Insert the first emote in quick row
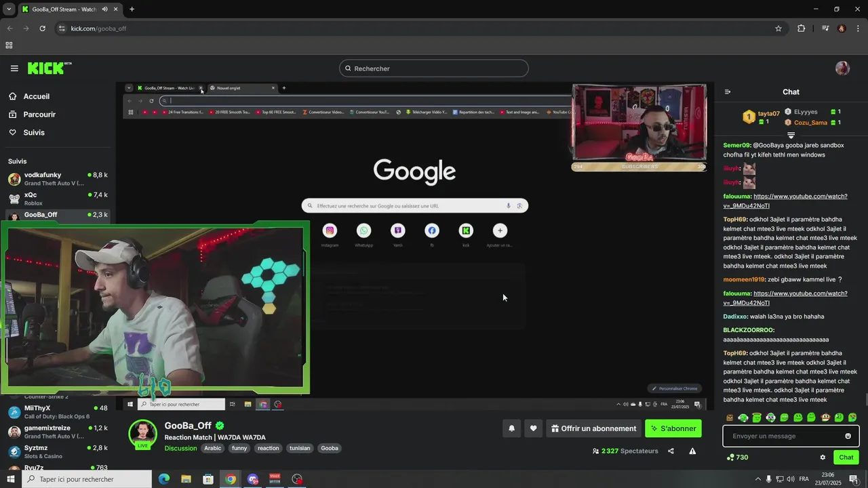 click(x=730, y=418)
